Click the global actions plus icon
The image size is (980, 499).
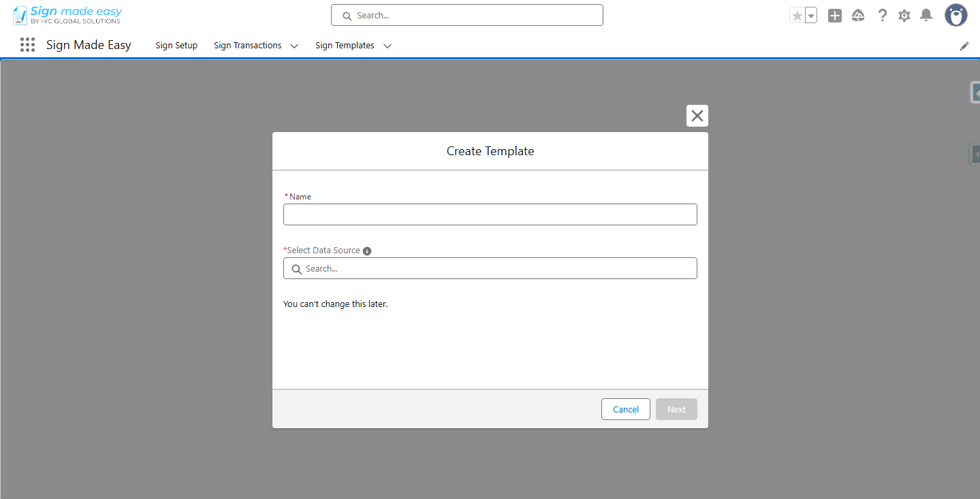pos(835,16)
